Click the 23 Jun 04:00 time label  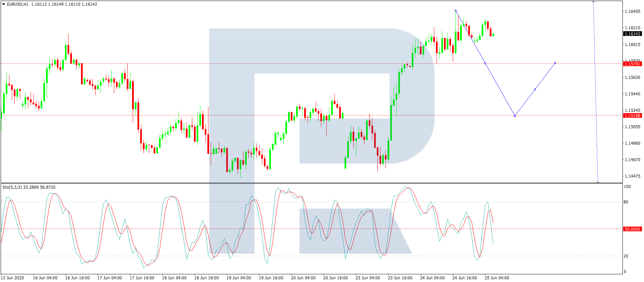(368, 278)
